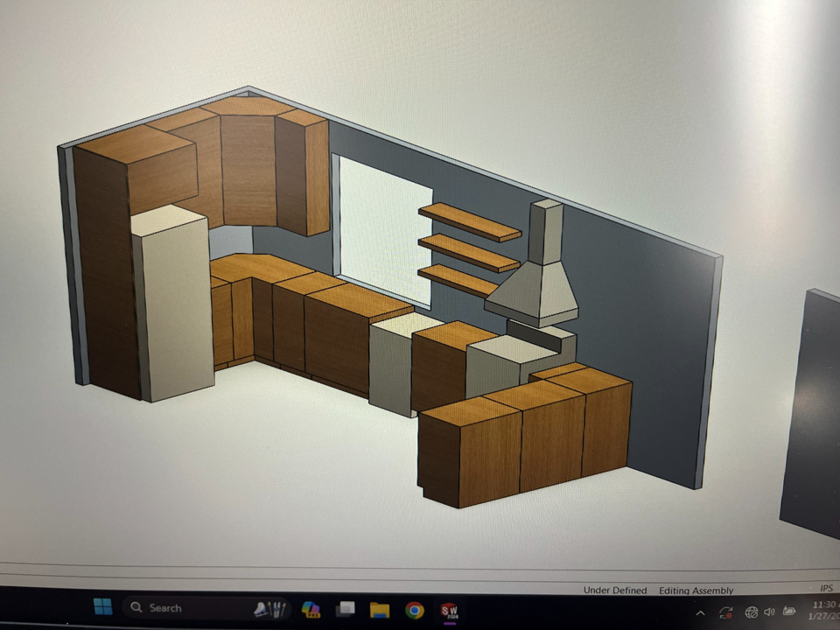Viewport: 840px width, 630px height.
Task: Open the network settings tray icon
Action: point(751,612)
